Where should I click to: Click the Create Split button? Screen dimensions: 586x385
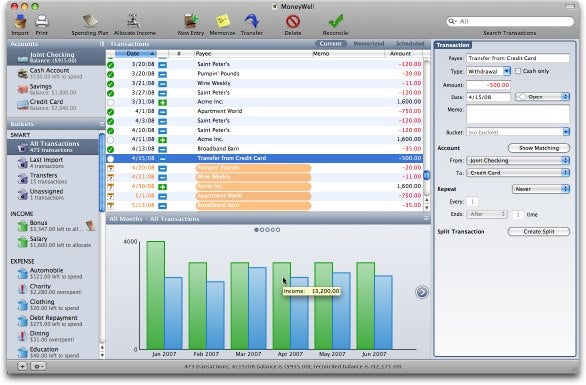(539, 232)
